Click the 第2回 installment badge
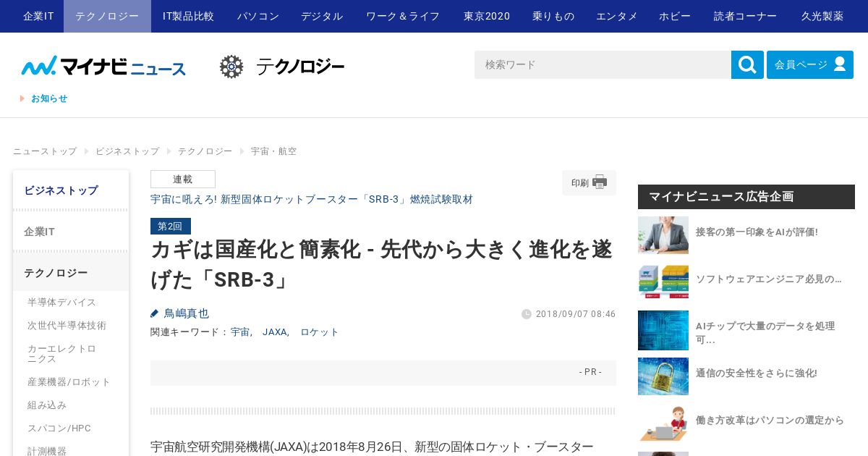 click(x=171, y=226)
